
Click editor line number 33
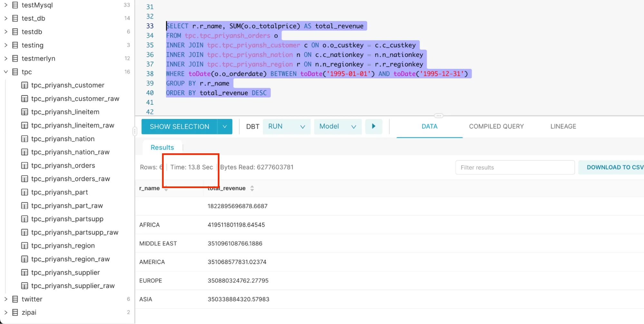point(150,26)
